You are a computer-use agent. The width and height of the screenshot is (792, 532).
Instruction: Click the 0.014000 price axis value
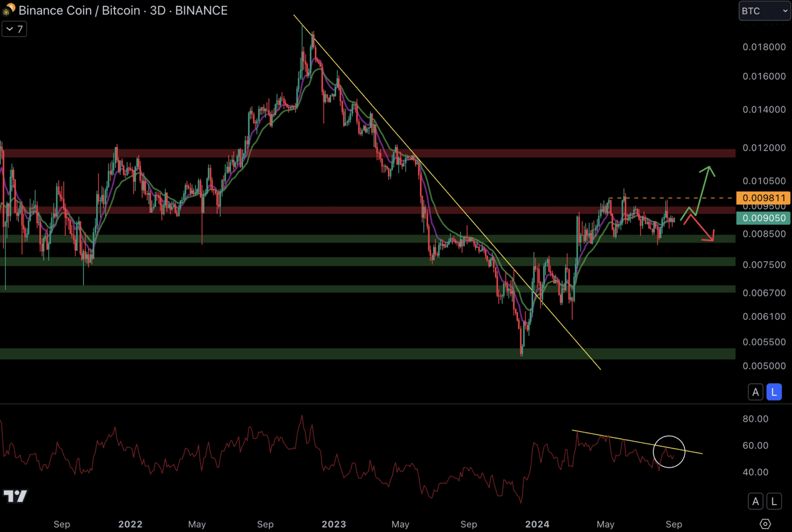(764, 109)
